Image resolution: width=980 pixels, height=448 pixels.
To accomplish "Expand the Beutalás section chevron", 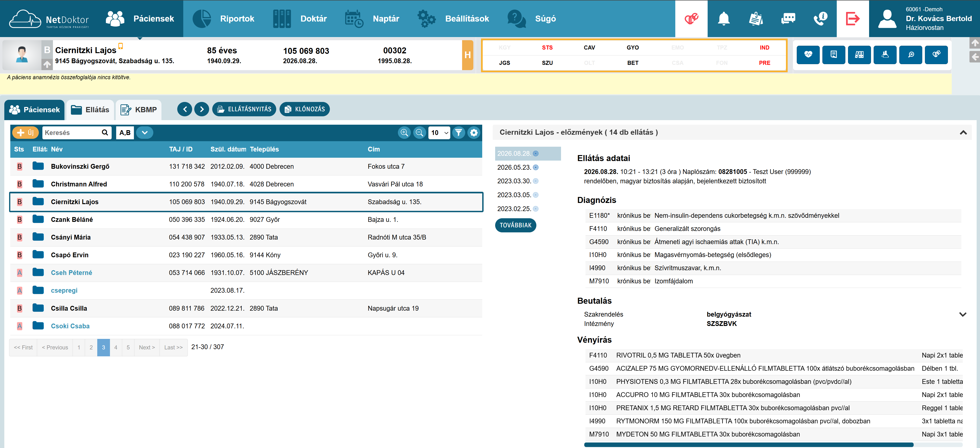I will 963,315.
